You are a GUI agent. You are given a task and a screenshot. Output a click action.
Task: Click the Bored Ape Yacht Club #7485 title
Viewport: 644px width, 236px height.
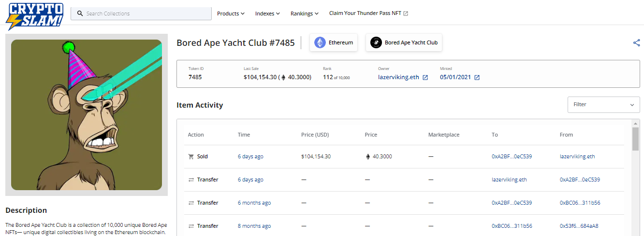pyautogui.click(x=235, y=42)
